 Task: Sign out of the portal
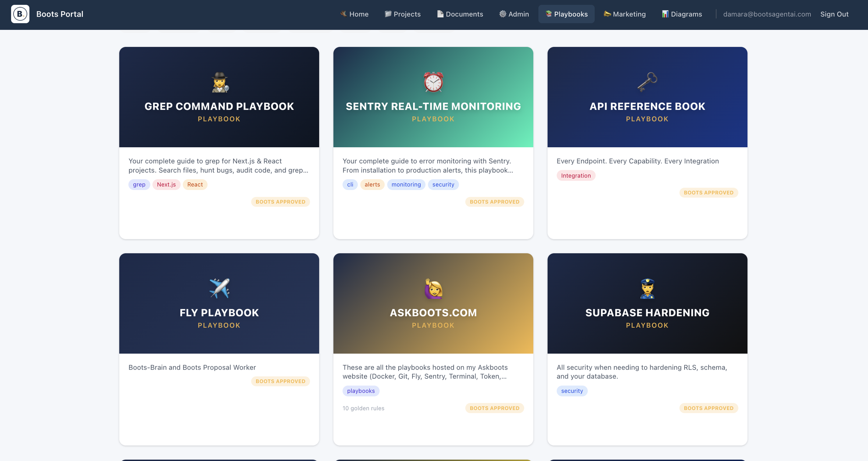(x=834, y=14)
